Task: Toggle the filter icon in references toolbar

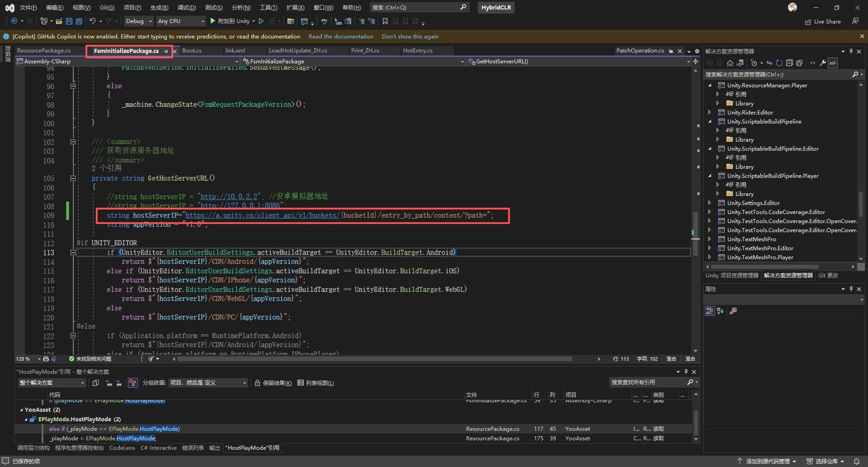Action: 132,383
